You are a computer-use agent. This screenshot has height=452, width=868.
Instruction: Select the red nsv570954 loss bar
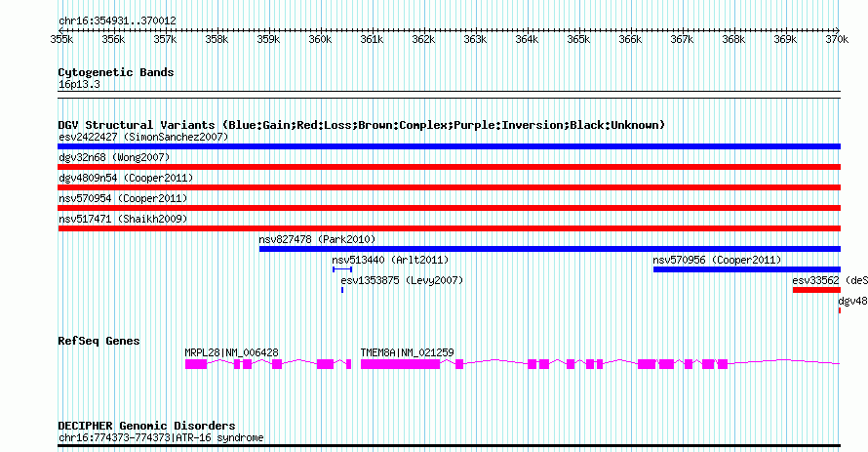point(449,208)
